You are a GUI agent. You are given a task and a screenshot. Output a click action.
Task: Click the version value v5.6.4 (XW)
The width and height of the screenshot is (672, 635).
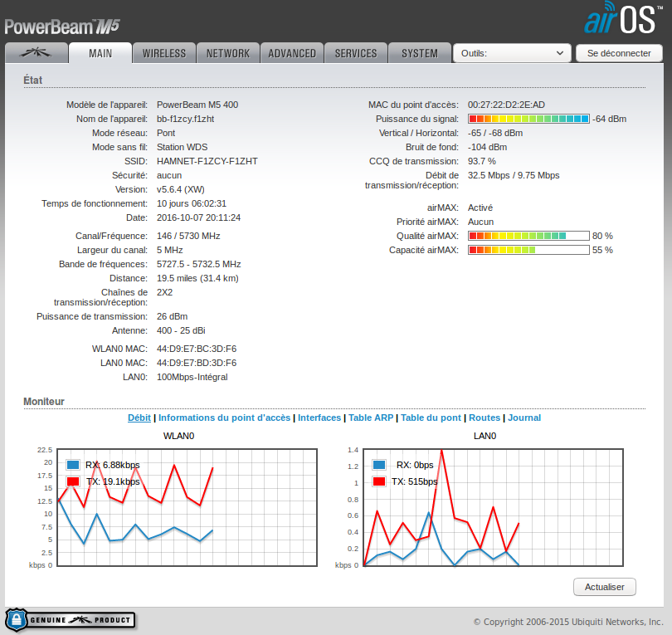click(180, 189)
